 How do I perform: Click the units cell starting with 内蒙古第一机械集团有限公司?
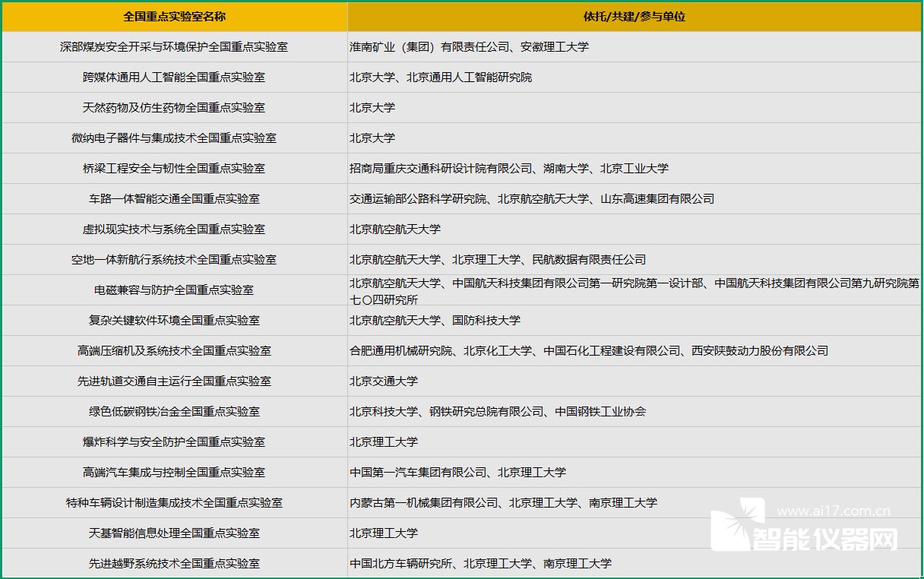coord(634,502)
